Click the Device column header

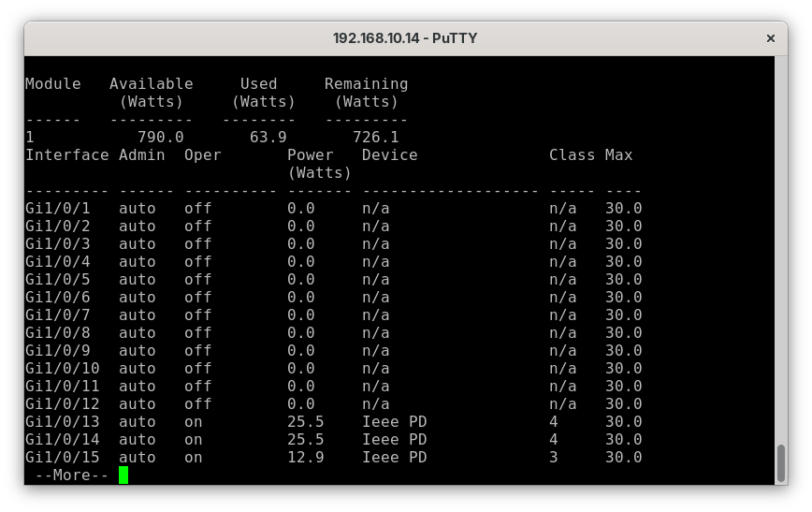click(389, 155)
